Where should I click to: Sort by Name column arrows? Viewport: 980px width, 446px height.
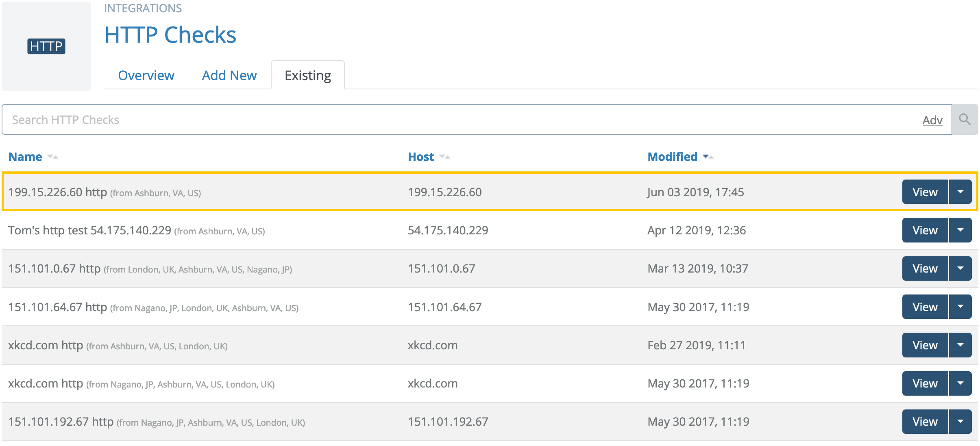[x=53, y=157]
